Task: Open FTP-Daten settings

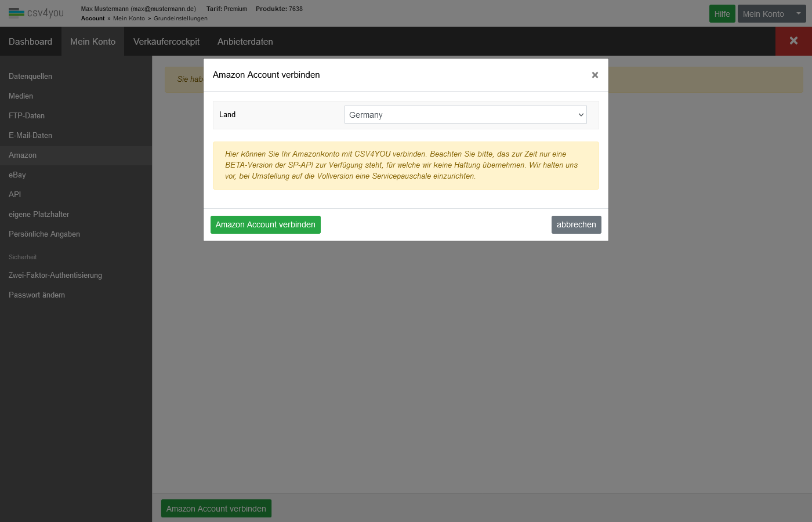Action: pos(27,116)
